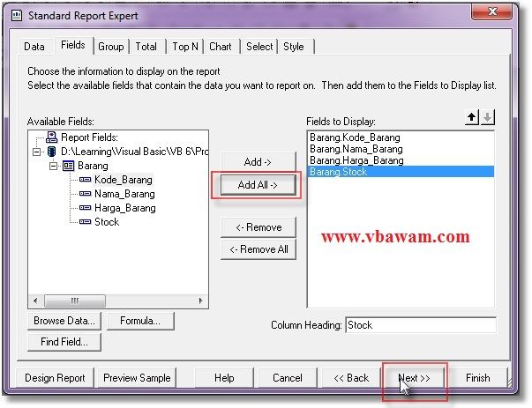
Task: Select Kode_Barang in Available Fields
Action: point(124,180)
